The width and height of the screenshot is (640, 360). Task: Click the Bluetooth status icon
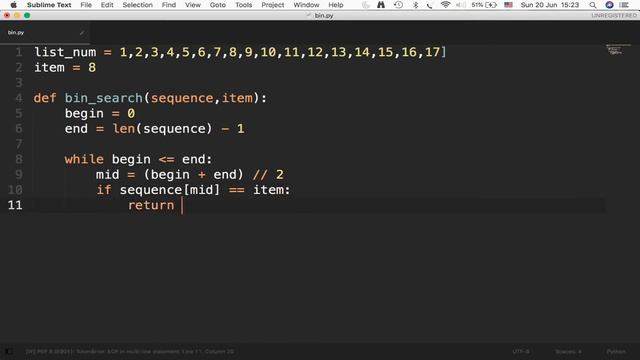(416, 5)
